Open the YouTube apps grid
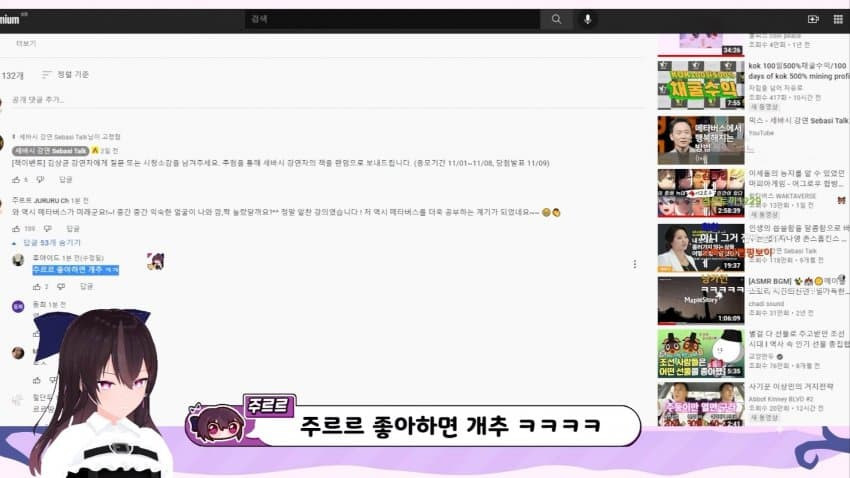This screenshot has height=478, width=850. tap(838, 19)
